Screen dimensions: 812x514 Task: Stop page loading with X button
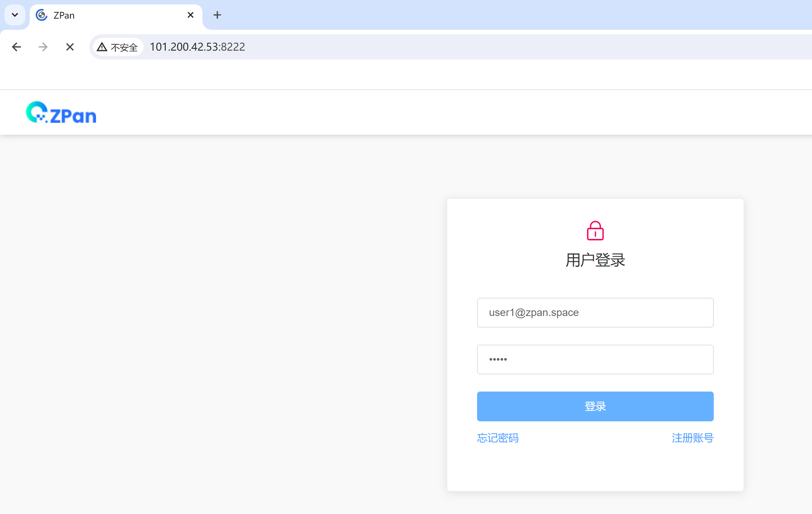tap(70, 47)
